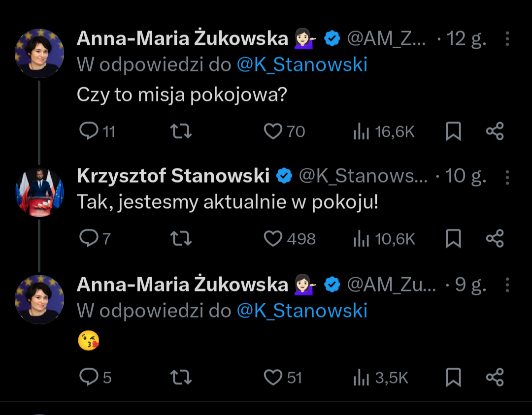Open more options for the 12 g. tweet

click(507, 39)
